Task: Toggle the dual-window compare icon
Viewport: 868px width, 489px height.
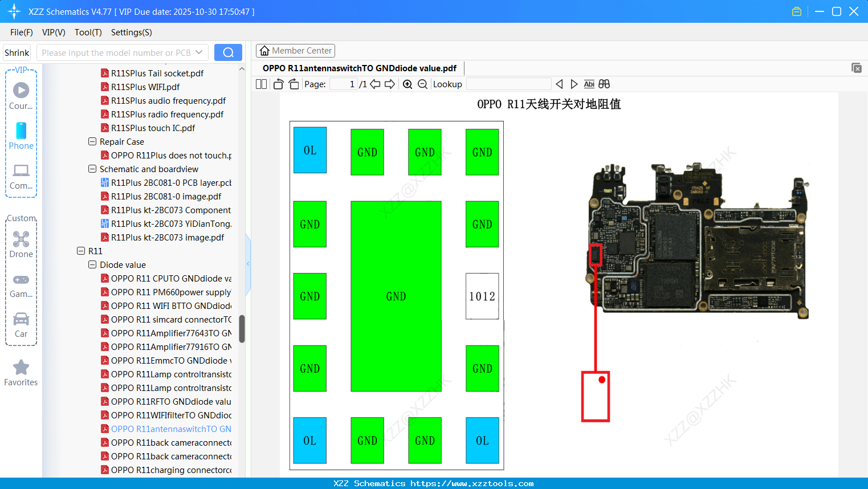Action: pos(604,84)
